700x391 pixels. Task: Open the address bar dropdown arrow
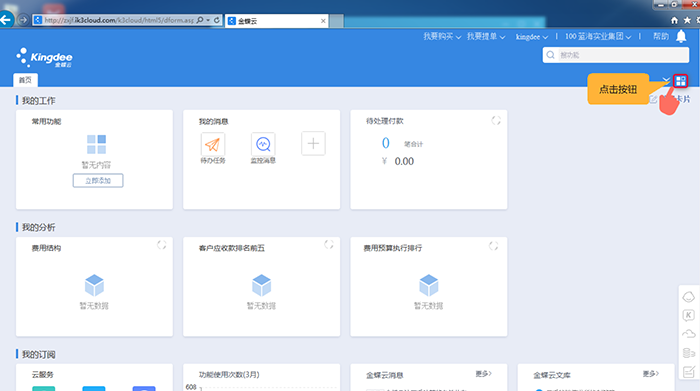pyautogui.click(x=208, y=20)
